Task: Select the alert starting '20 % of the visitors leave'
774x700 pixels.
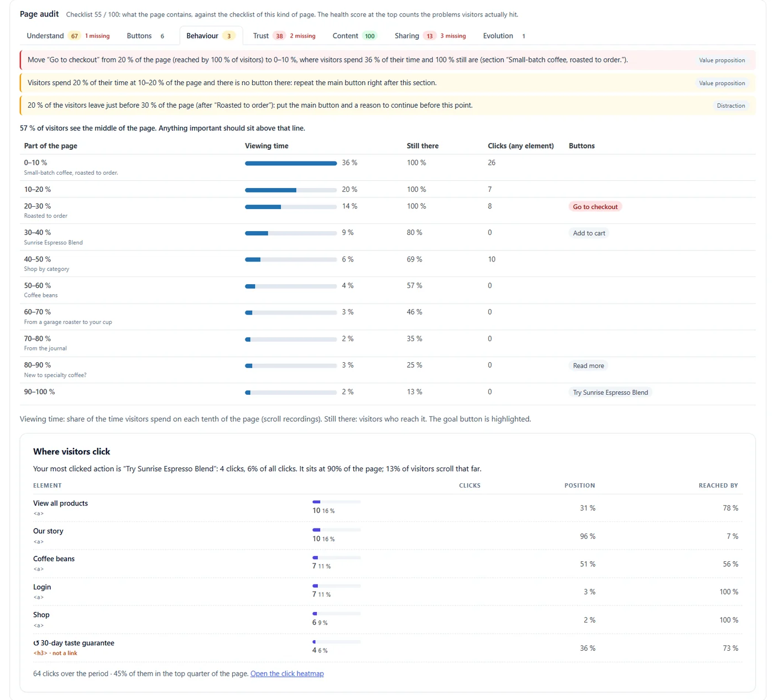Action: pos(388,106)
